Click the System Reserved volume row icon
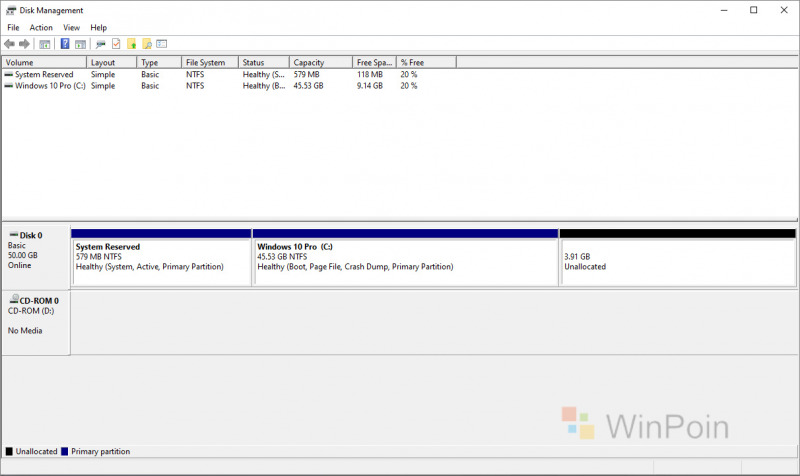 click(x=9, y=74)
